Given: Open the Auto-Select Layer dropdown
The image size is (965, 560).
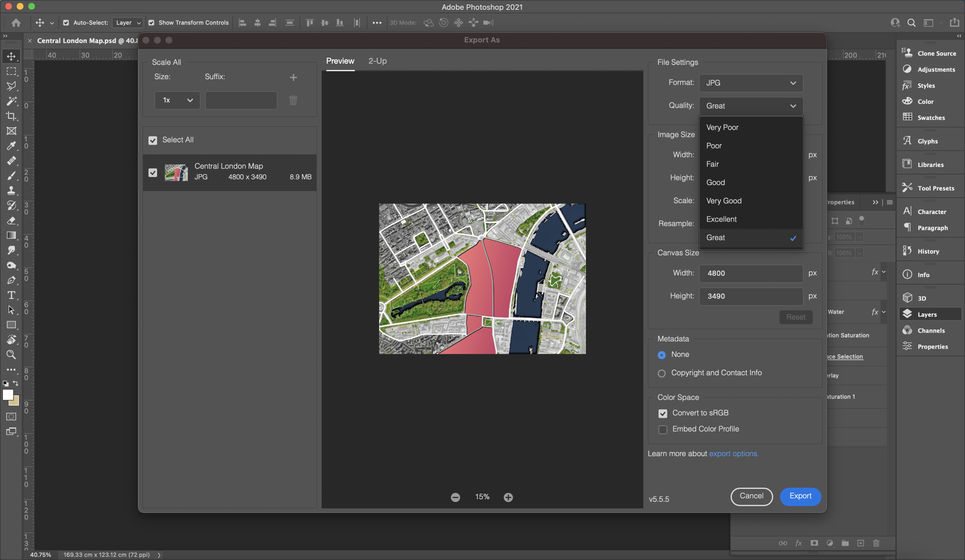Looking at the screenshot, I should 128,23.
